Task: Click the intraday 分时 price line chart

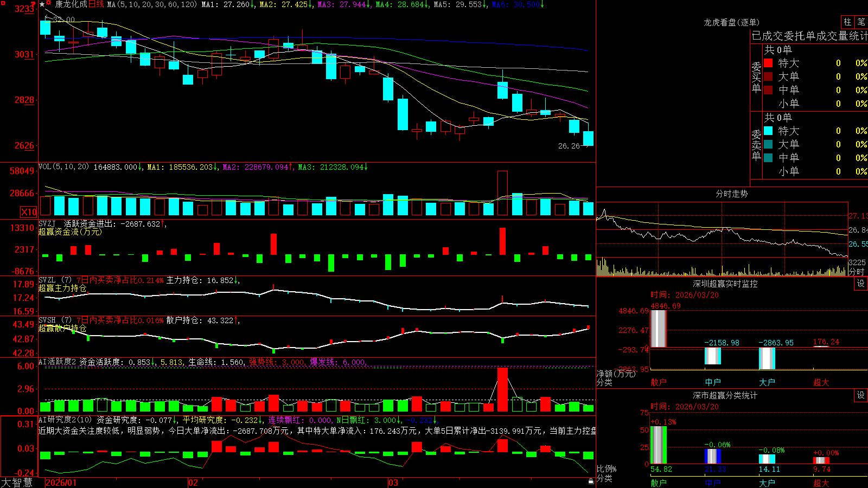Action: click(722, 229)
